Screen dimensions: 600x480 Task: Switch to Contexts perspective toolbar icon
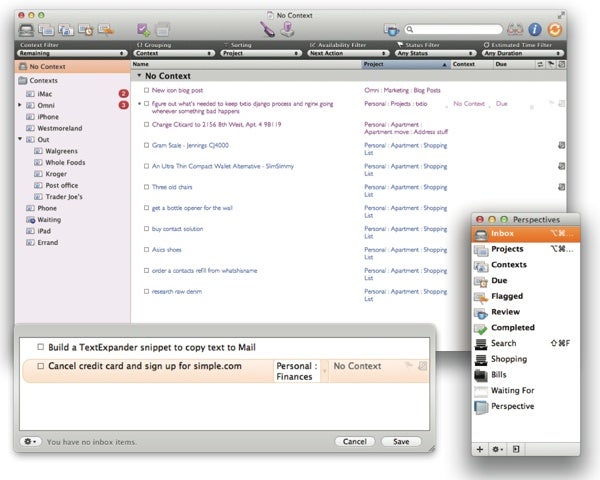66,30
